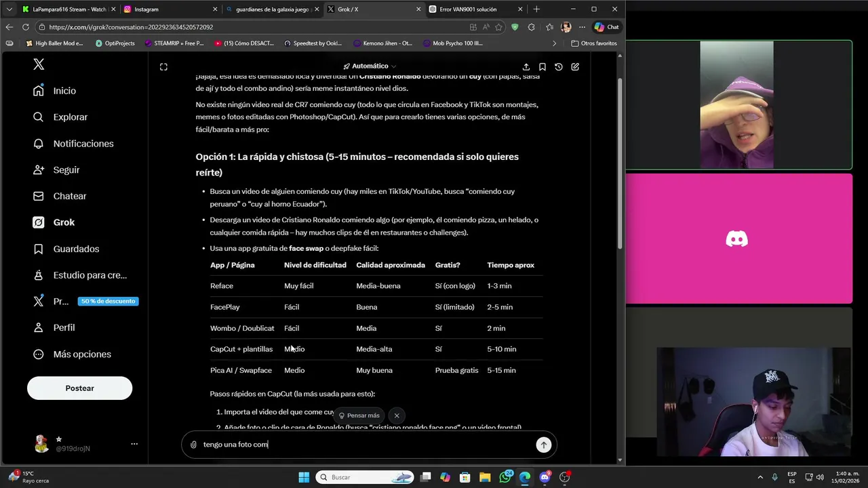Open a new browser tab
868x488 pixels.
click(x=536, y=9)
